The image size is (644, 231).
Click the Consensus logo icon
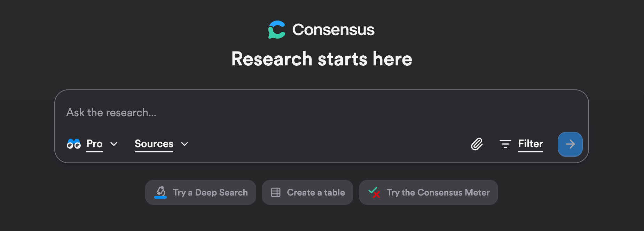pyautogui.click(x=277, y=30)
